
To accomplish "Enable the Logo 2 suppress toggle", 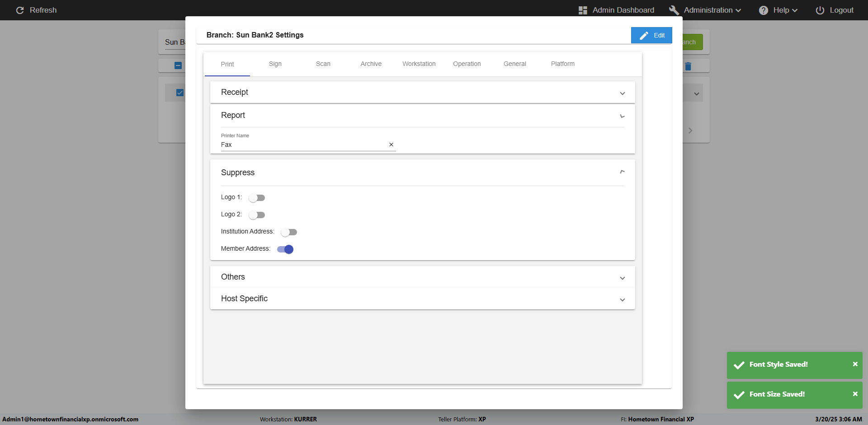I will (x=257, y=215).
